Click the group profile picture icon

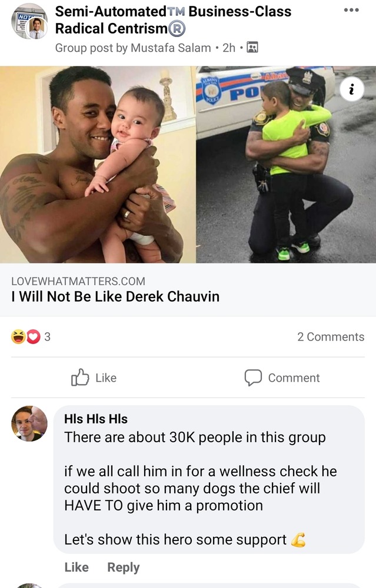point(29,22)
